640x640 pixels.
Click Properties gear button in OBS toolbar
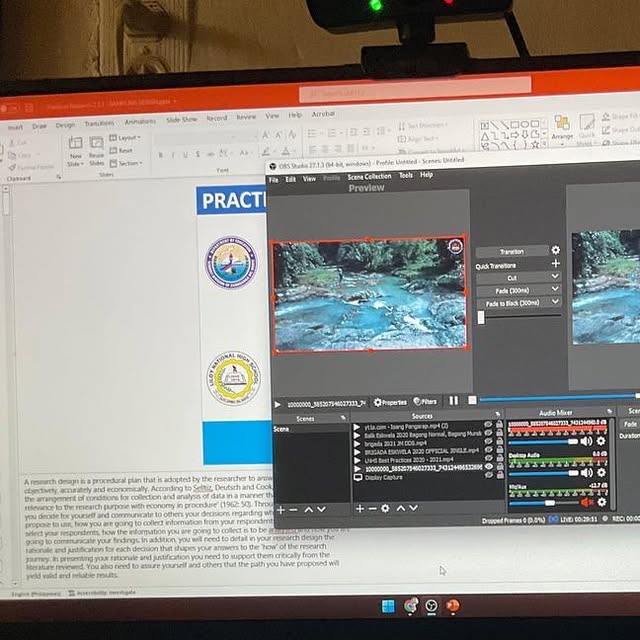(390, 402)
